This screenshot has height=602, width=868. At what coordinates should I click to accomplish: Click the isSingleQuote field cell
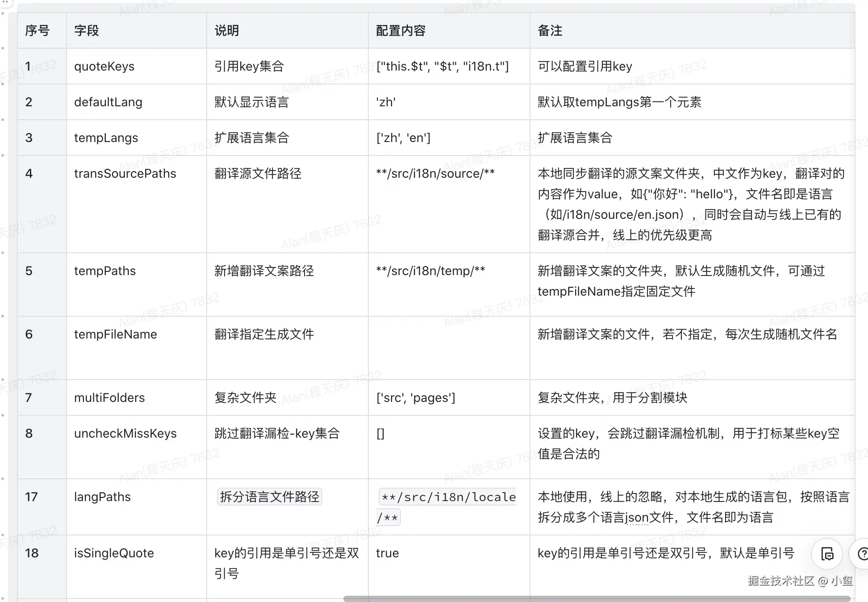(x=114, y=553)
